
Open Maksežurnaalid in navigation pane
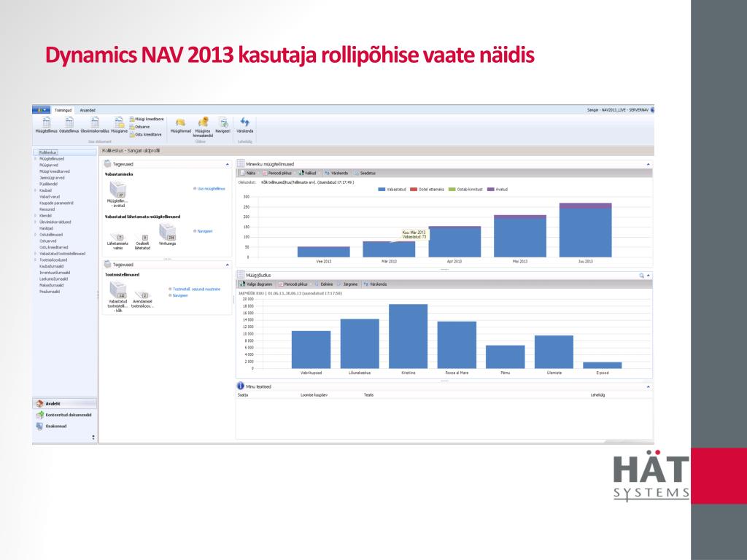coord(52,285)
